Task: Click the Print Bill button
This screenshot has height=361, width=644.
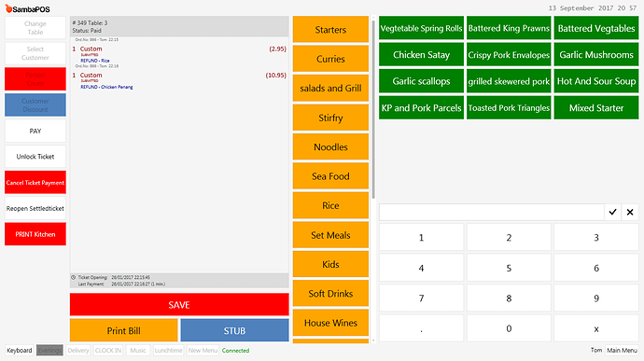Action: [123, 330]
